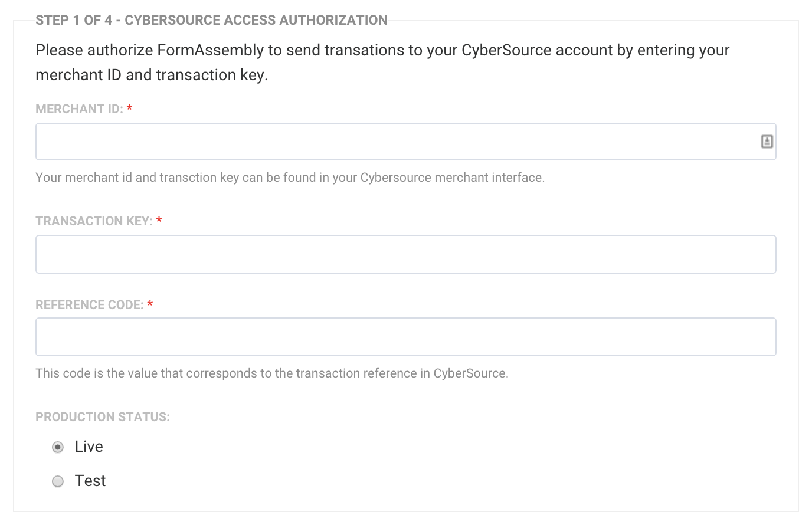Click the required asterisk next to Reference Code
Viewport: 812px width, 525px height.
(150, 304)
